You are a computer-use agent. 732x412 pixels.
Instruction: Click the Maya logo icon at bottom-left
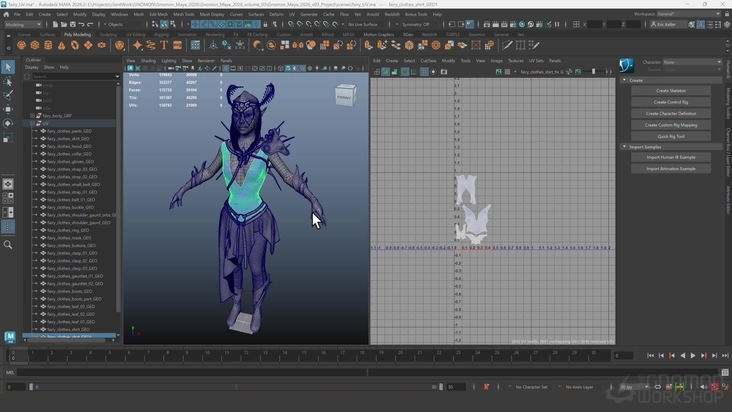click(x=10, y=336)
